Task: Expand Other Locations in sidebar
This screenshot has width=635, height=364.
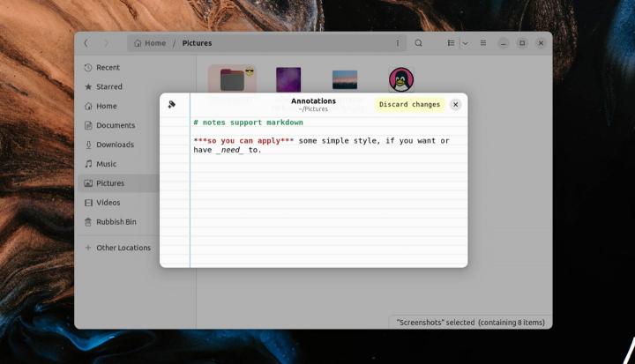Action: pos(123,248)
